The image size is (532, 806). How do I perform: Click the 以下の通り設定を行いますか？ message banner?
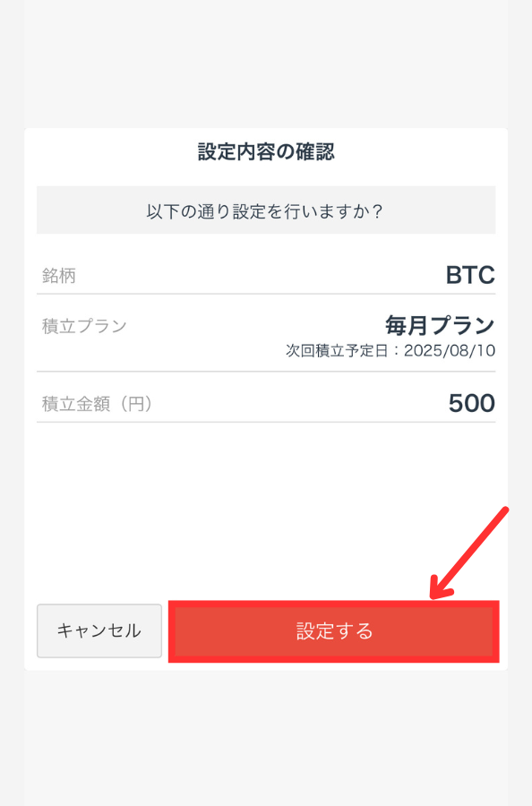tap(266, 210)
